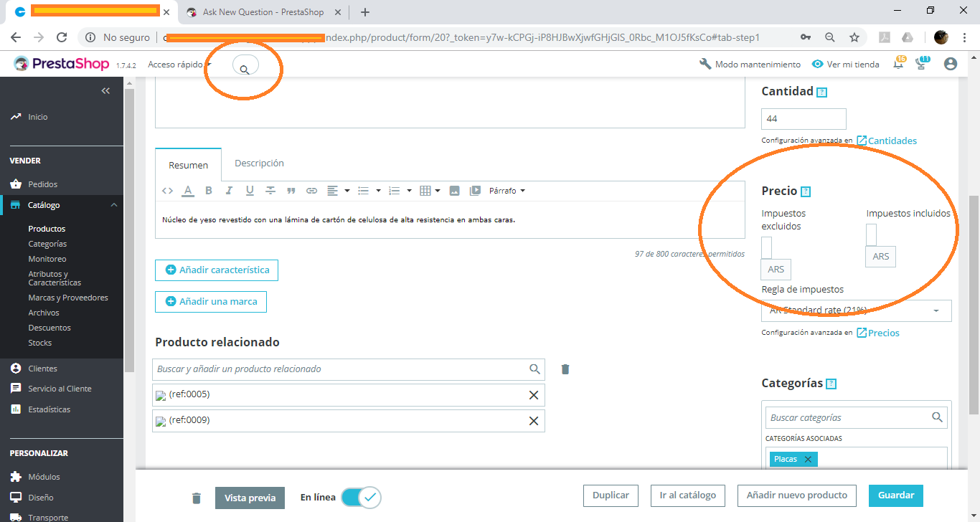Reload the page
Viewport: 980px width, 522px height.
tap(62, 37)
